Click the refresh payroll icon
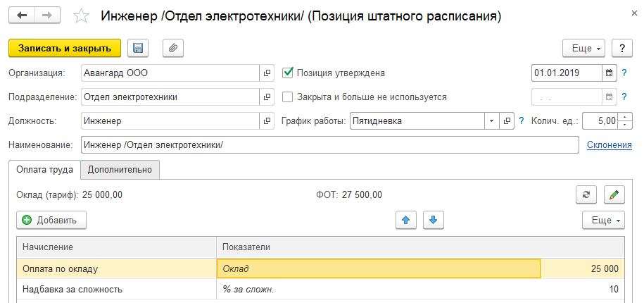 (x=586, y=194)
